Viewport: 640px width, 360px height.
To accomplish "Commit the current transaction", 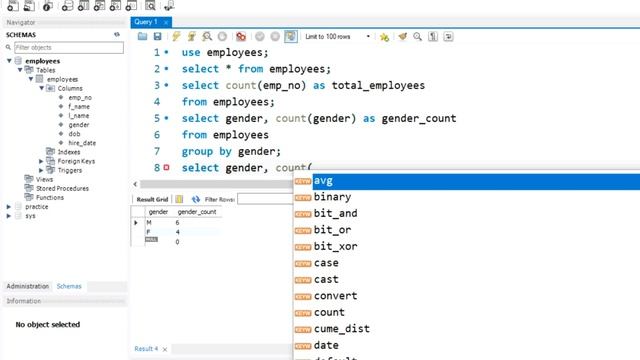I will tap(260, 37).
